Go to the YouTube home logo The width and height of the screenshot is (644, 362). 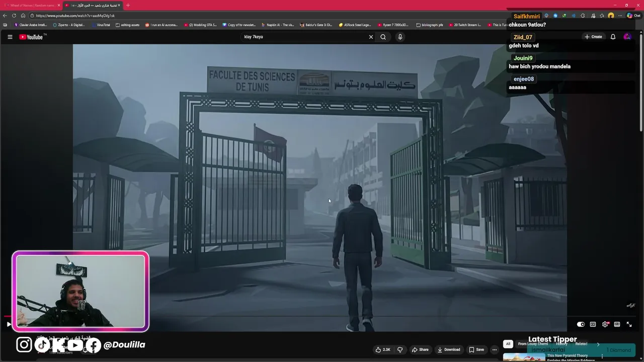point(32,37)
